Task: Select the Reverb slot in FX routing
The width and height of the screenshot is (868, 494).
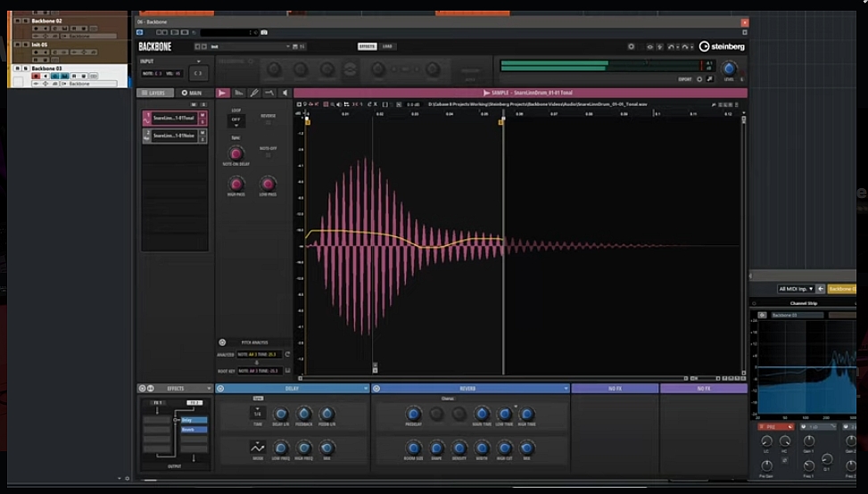Action: point(194,429)
